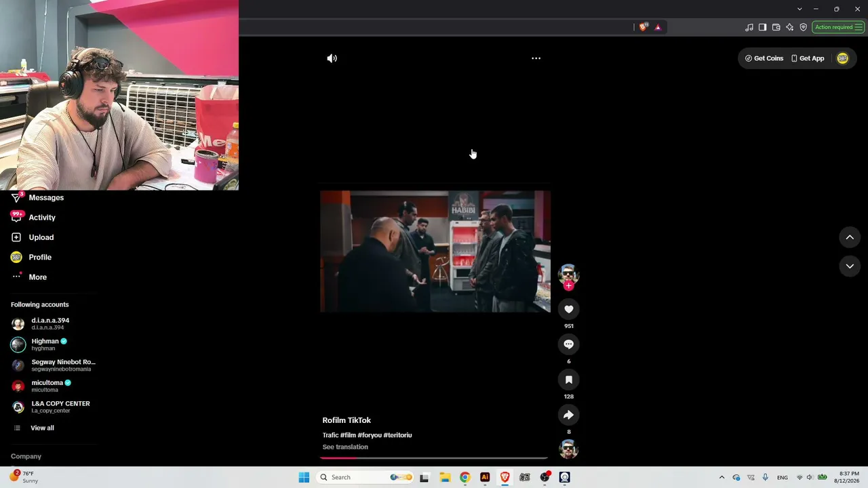Open the Brave Shields lion icon
The image size is (868, 488).
[643, 27]
